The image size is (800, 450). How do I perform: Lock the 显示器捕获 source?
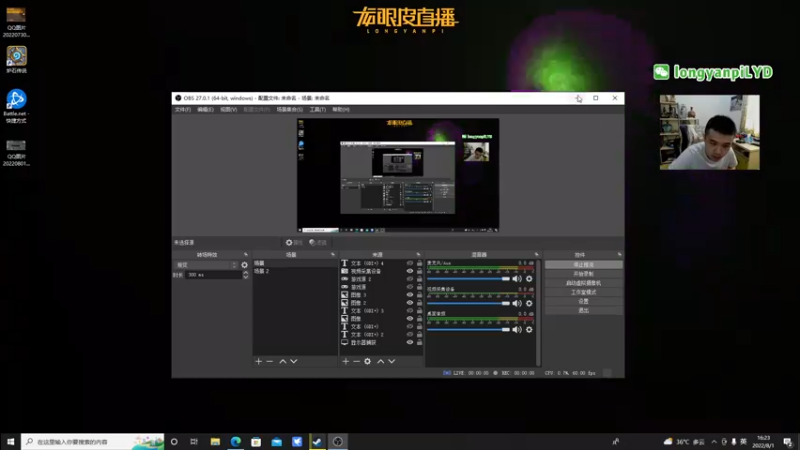(419, 342)
